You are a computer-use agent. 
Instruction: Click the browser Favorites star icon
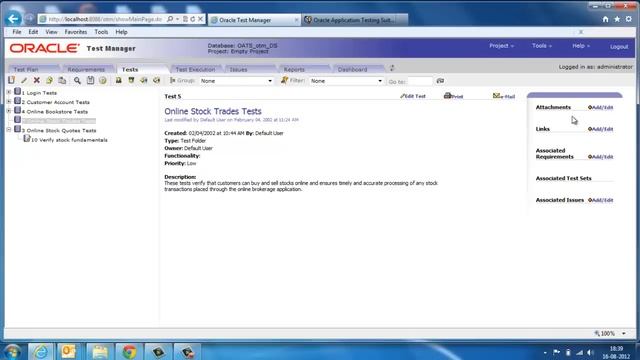[x=617, y=19]
